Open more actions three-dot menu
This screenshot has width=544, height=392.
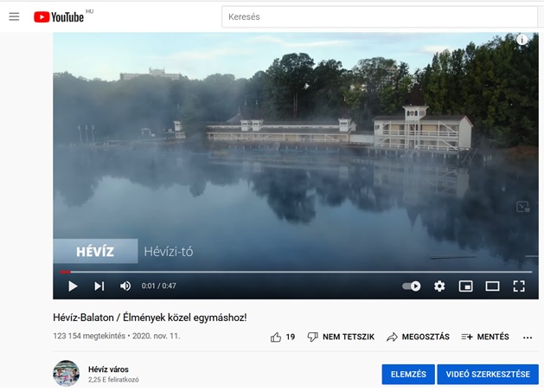click(x=528, y=337)
